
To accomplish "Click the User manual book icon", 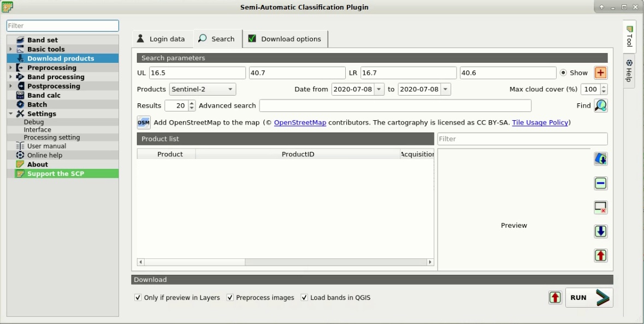I will point(20,146).
